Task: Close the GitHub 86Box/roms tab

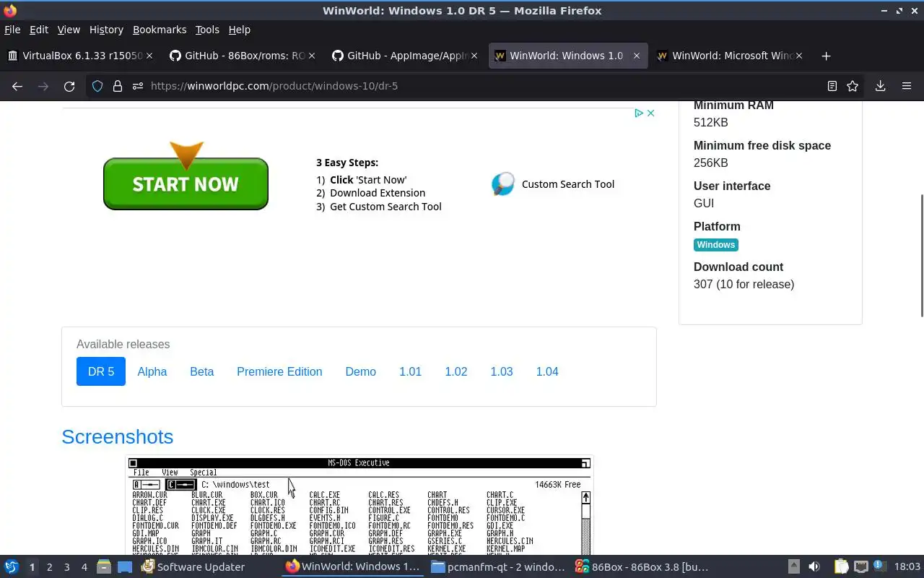Action: coord(312,56)
